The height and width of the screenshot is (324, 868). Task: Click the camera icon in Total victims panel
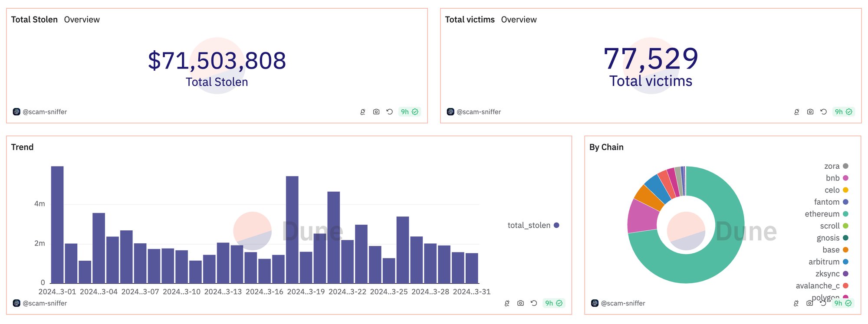pos(810,112)
